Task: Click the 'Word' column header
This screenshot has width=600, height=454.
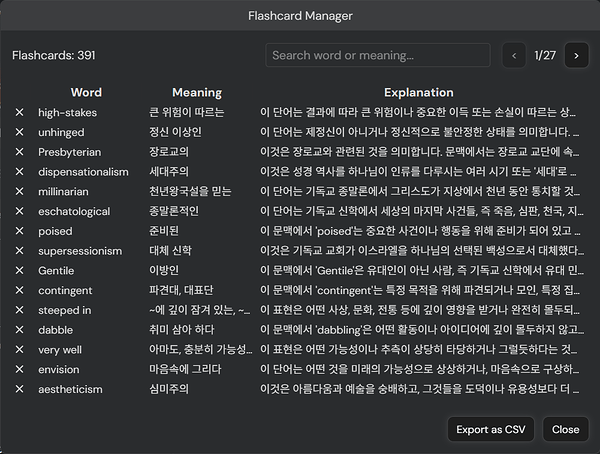Action: pyautogui.click(x=86, y=92)
